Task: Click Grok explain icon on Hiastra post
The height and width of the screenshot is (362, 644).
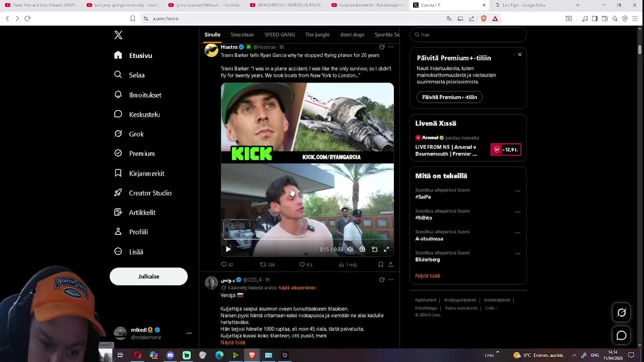Action: [x=382, y=47]
